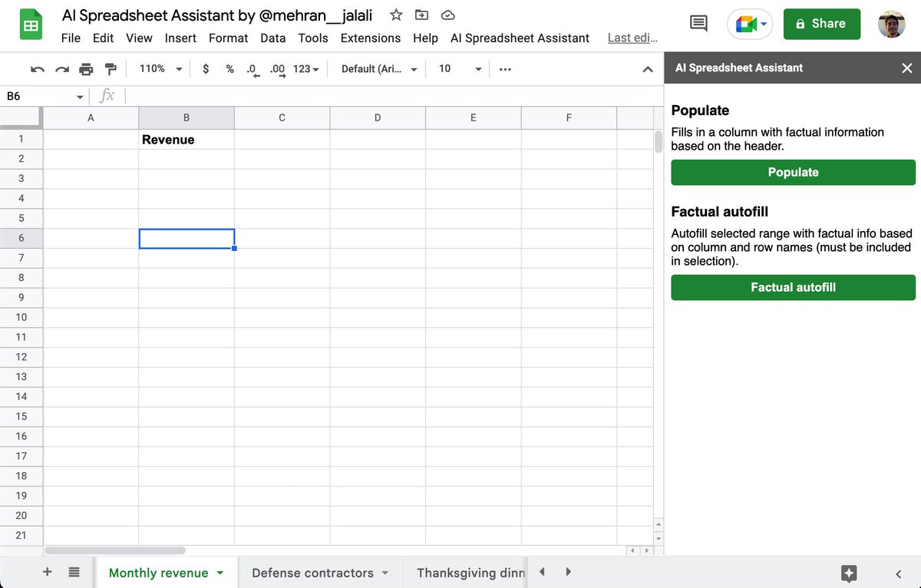Open the Data menu
Image resolution: width=921 pixels, height=588 pixels.
point(272,38)
